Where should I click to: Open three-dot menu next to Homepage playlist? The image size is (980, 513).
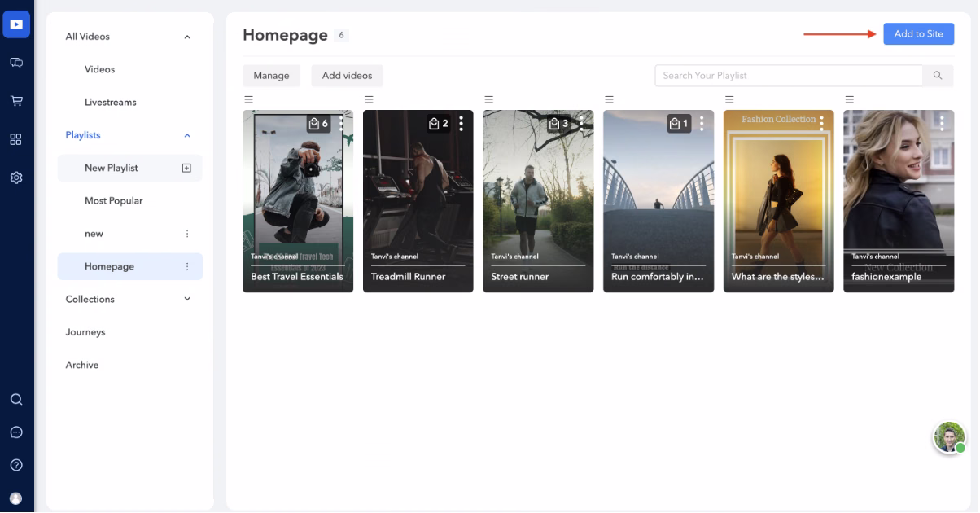(187, 266)
